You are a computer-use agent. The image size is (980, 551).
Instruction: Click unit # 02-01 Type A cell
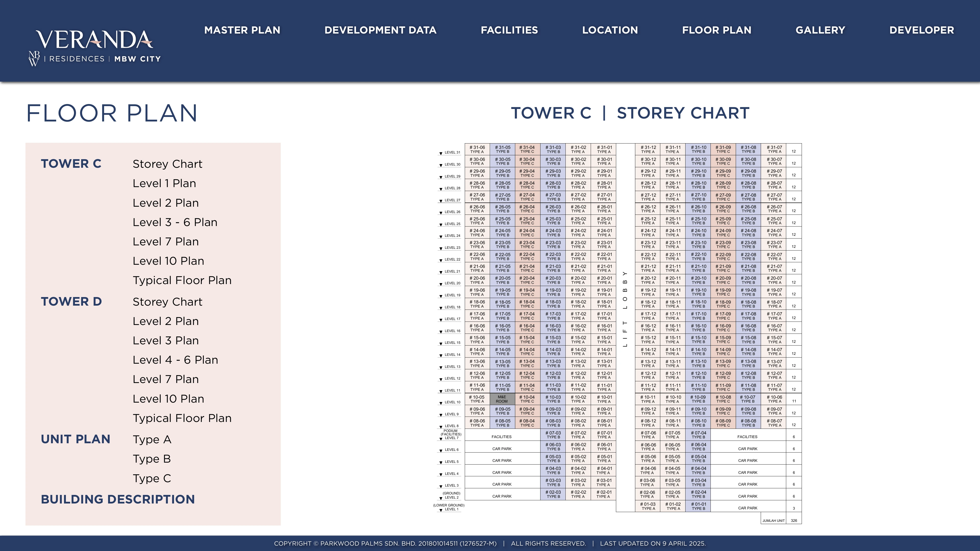point(603,494)
